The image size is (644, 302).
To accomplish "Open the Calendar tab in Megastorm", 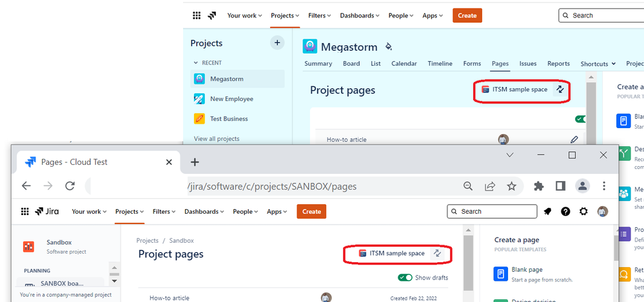I will pyautogui.click(x=404, y=64).
